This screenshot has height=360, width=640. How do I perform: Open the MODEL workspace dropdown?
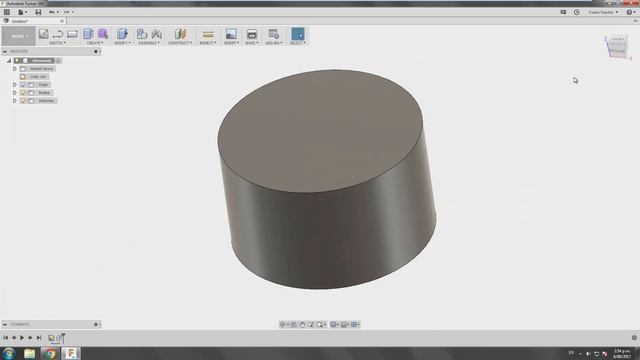(x=18, y=36)
